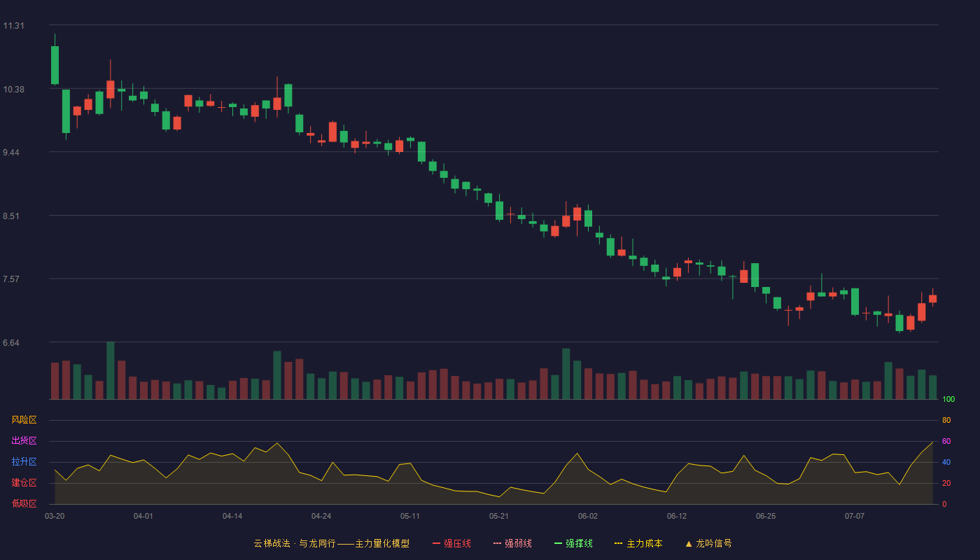The height and width of the screenshot is (560, 980).
Task: Click the first large green candlestick at 03-20
Action: (x=55, y=65)
